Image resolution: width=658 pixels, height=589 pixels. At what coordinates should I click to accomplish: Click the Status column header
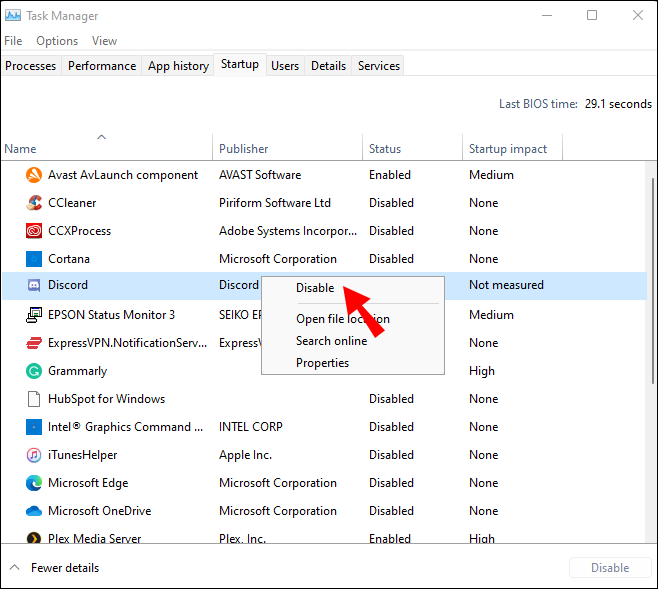385,149
